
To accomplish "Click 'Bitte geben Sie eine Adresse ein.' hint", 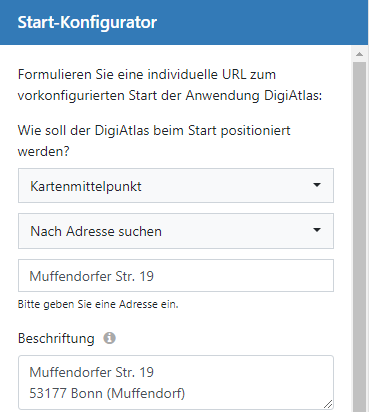I will pyautogui.click(x=98, y=304).
